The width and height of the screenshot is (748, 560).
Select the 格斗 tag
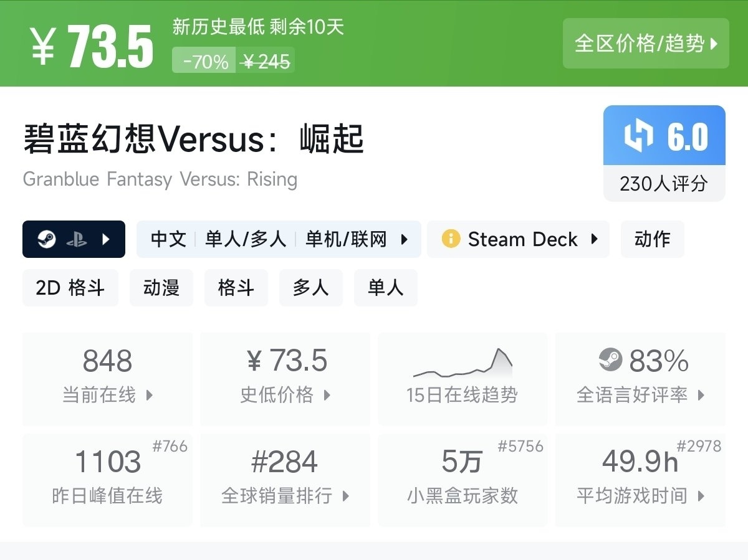[236, 288]
